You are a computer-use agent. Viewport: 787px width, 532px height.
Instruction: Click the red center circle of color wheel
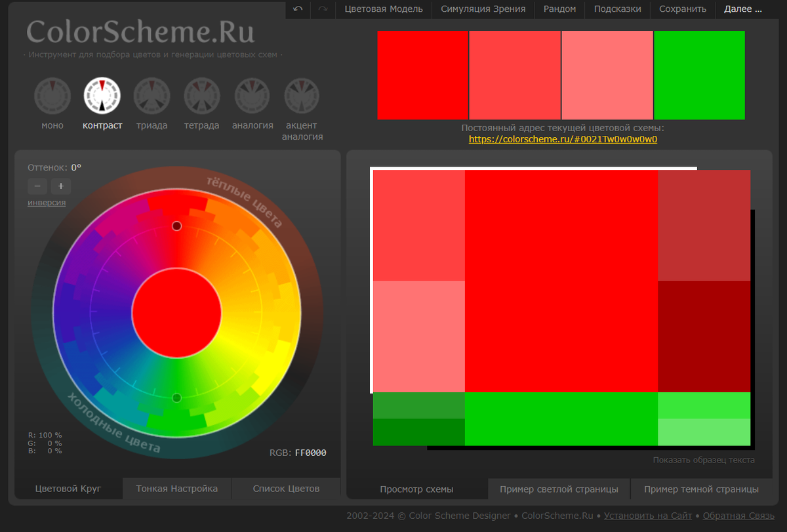click(x=176, y=312)
